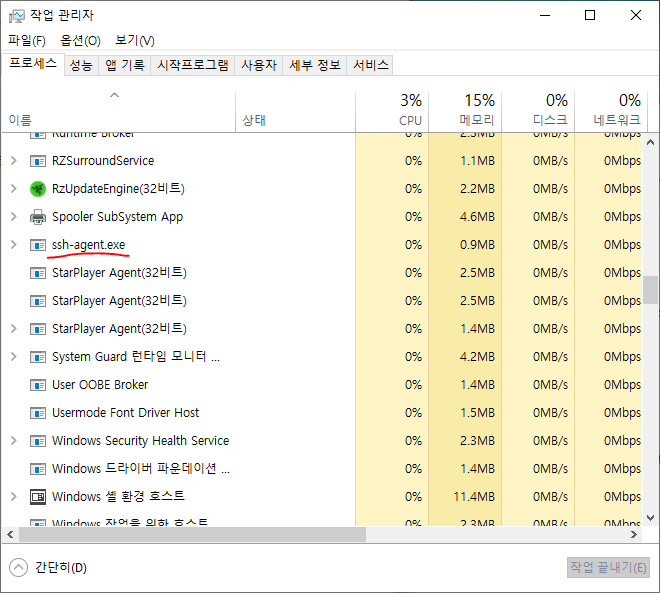Click the Windows 셸 환경 호스트 icon
The width and height of the screenshot is (660, 593).
38,497
